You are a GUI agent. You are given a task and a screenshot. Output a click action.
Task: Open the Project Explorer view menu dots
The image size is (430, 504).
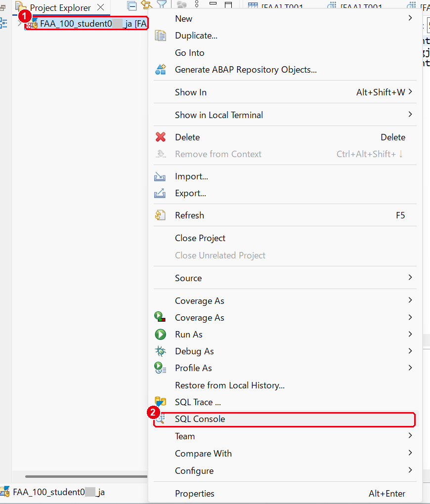point(197,4)
